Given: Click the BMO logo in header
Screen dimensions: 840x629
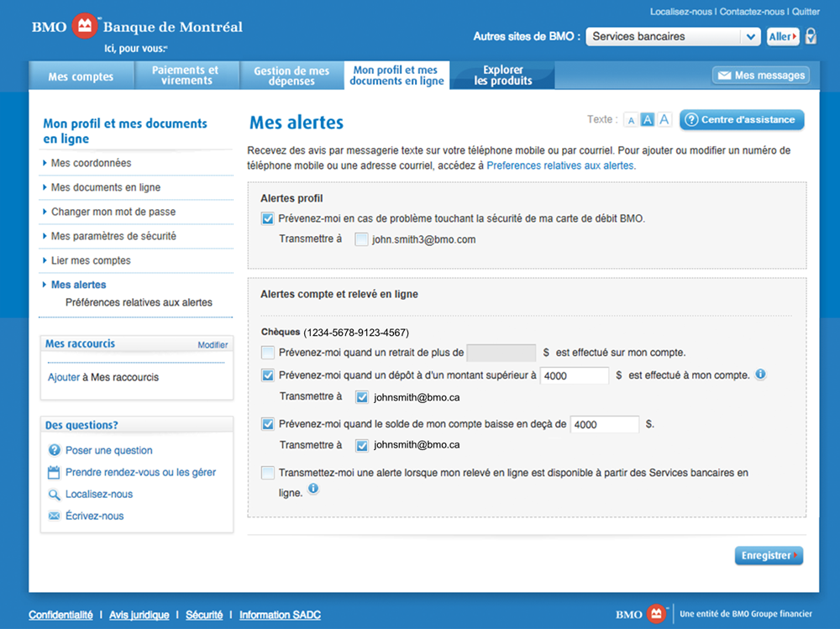Looking at the screenshot, I should (83, 26).
